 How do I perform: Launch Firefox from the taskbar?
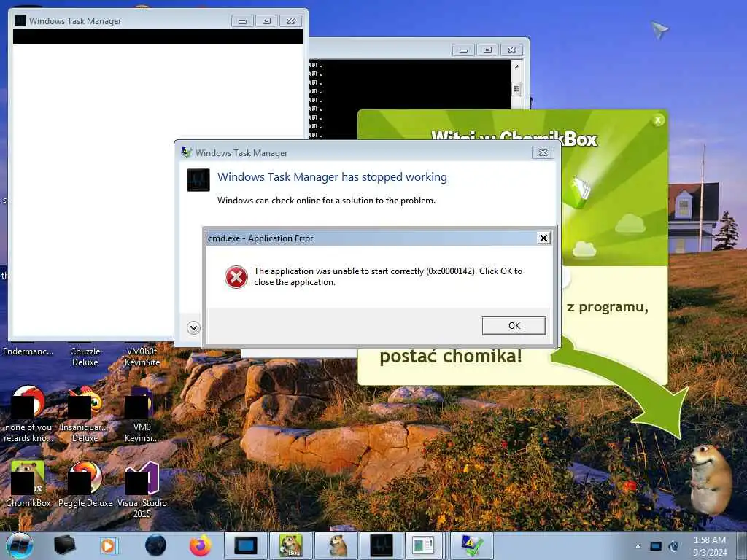pyautogui.click(x=200, y=545)
